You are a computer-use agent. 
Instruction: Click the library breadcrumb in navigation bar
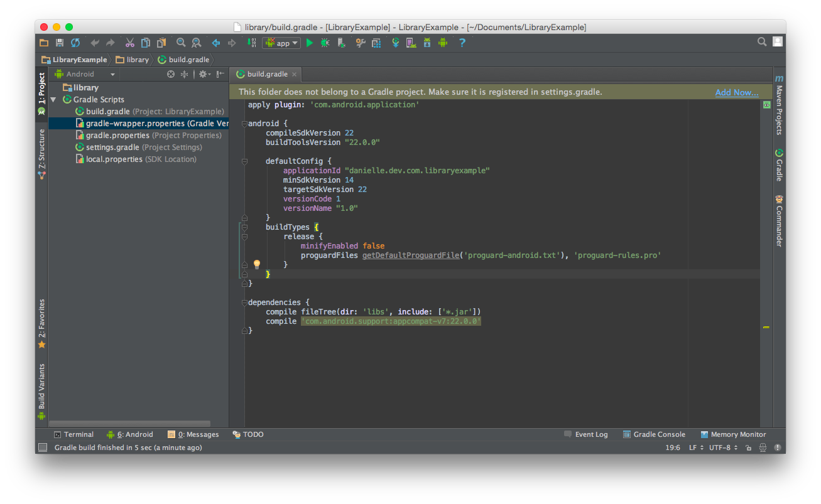137,60
